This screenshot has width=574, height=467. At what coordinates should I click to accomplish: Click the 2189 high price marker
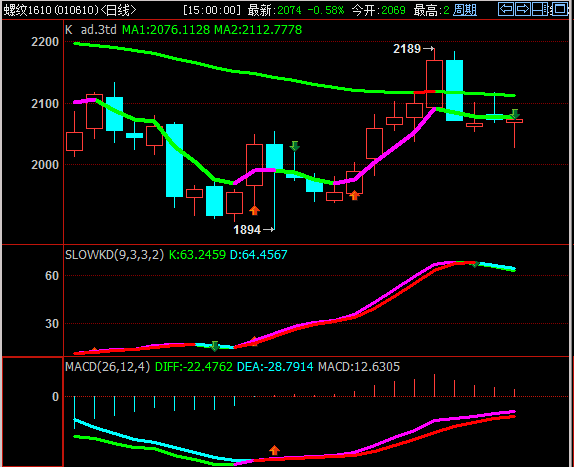414,49
